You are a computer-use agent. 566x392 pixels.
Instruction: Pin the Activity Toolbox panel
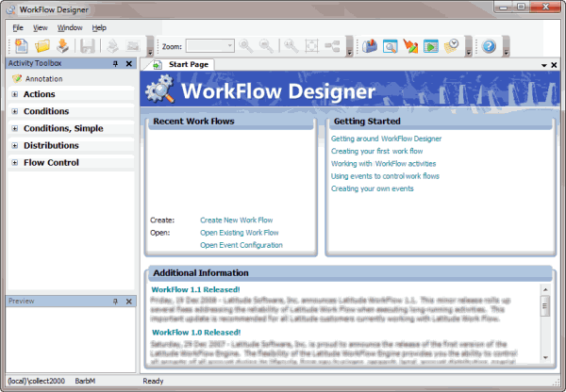click(115, 63)
